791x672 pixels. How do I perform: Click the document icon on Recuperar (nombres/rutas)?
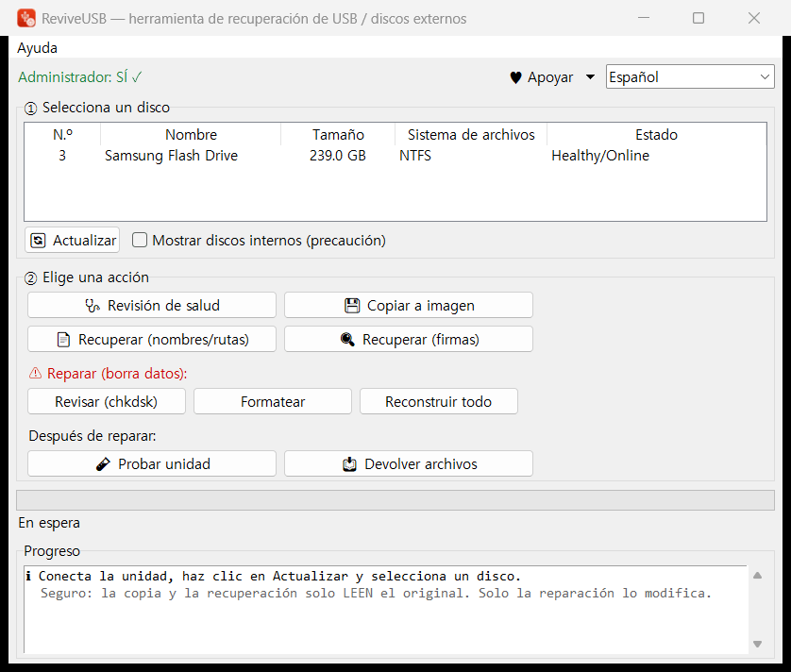pos(63,340)
